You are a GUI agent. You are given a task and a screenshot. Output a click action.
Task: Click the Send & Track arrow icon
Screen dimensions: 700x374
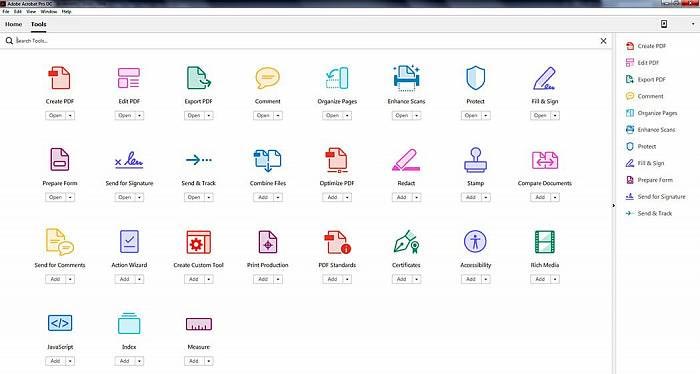(199, 159)
